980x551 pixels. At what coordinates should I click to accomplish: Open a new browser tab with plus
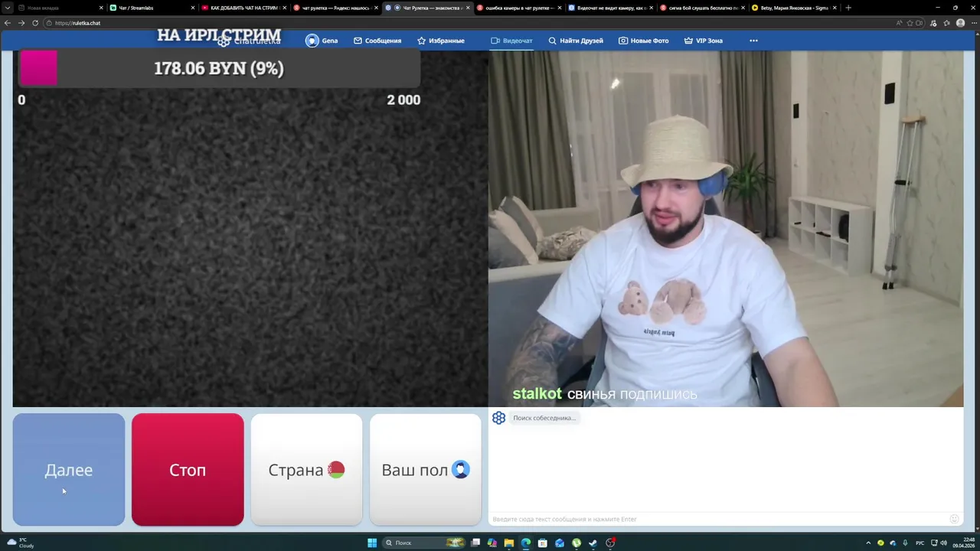click(x=848, y=8)
